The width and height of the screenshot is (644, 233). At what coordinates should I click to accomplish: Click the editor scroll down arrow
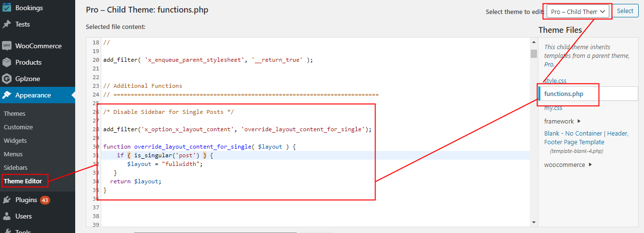(534, 222)
